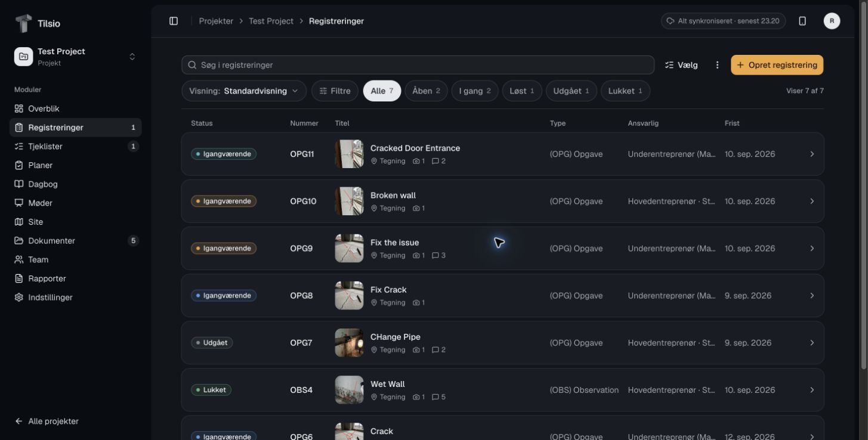
Task: Expand the Test Project switcher
Action: (x=75, y=57)
